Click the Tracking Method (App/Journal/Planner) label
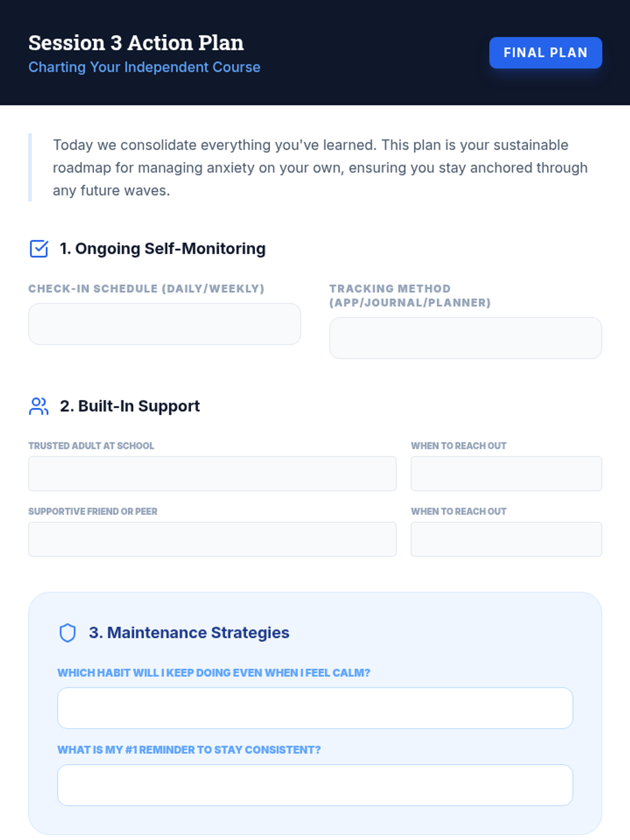630x840 pixels. (x=410, y=296)
